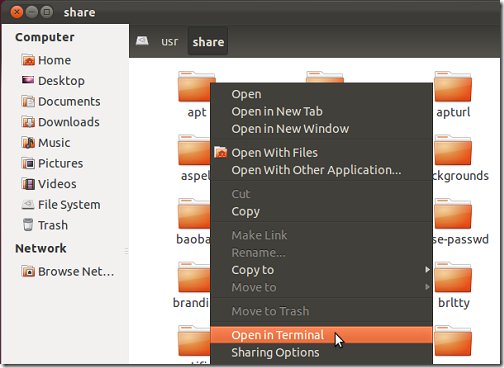Minimize the share window
This screenshot has height=368, width=504.
(x=32, y=12)
